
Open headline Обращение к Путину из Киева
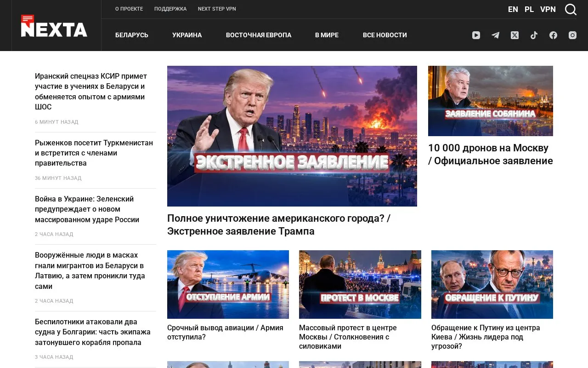486,337
